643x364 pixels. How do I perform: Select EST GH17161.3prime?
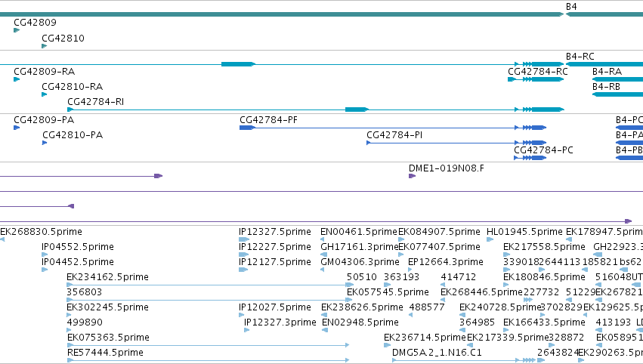[359, 247]
